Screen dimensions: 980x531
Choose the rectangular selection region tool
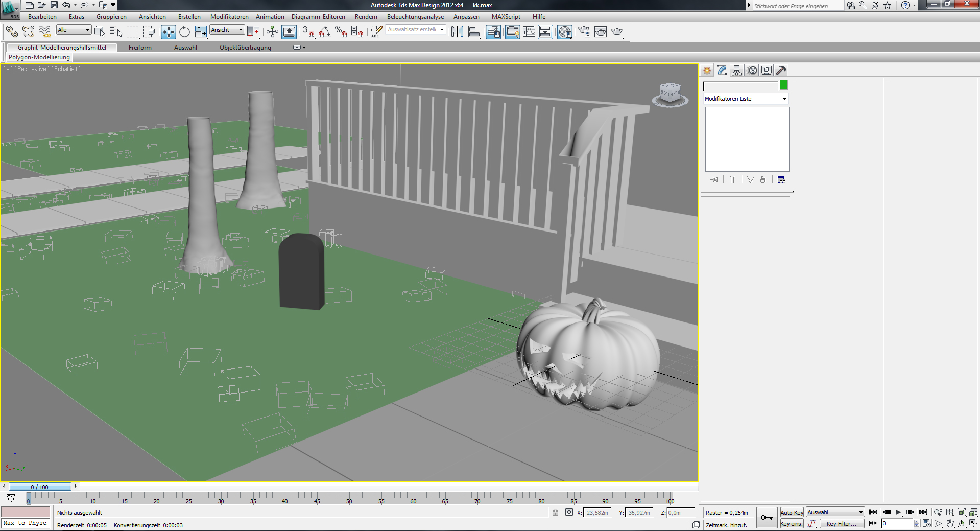[x=133, y=32]
